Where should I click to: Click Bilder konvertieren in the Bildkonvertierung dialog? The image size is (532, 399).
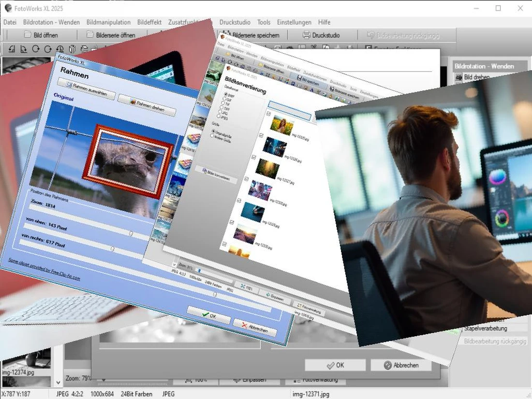pos(217,175)
